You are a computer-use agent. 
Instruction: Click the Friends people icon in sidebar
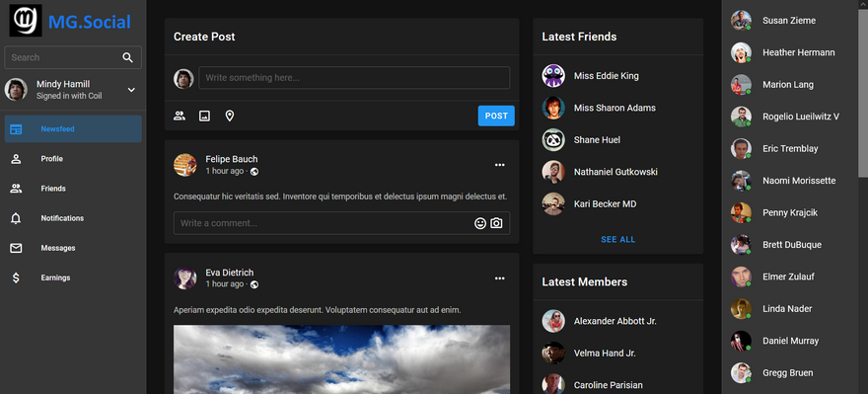pyautogui.click(x=16, y=189)
